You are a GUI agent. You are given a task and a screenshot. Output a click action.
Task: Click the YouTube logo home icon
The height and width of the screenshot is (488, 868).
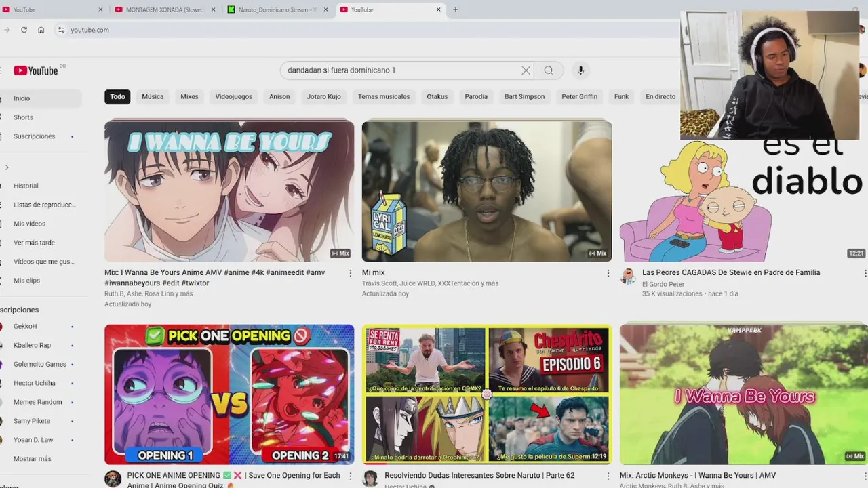pyautogui.click(x=35, y=70)
